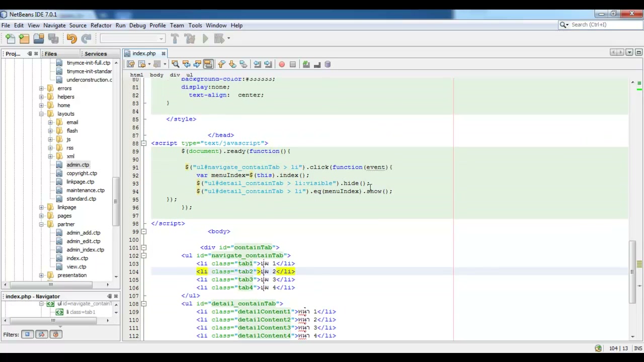Open the File menu
Screen dimensions: 644x362
(6, 25)
